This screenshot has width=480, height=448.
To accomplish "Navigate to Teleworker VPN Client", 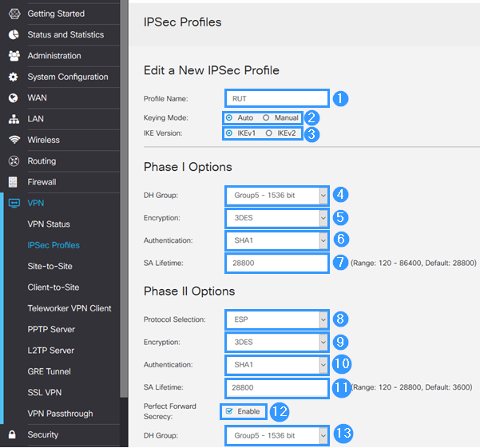I will click(69, 308).
